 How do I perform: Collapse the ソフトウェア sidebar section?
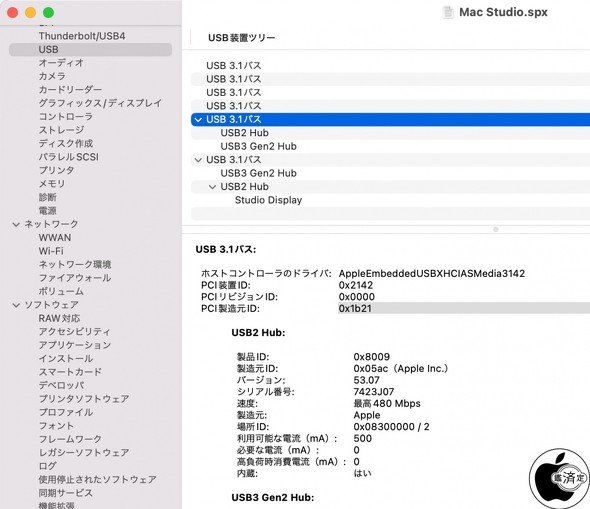coord(16,305)
